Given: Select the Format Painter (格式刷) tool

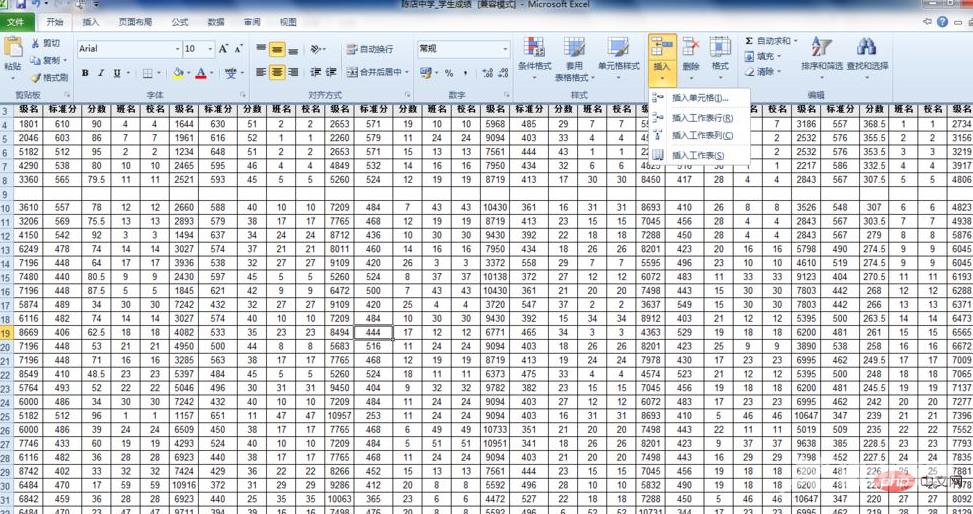Looking at the screenshot, I should [48, 77].
